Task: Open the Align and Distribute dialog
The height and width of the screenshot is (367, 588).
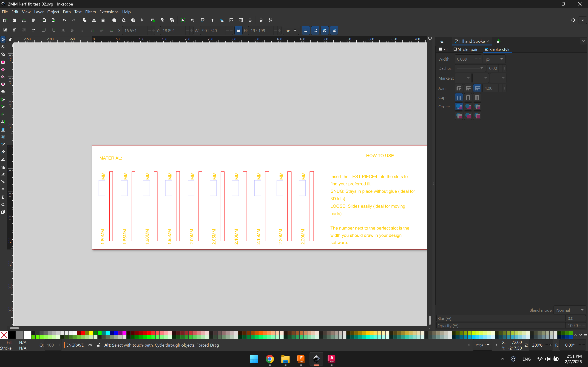Action: [250, 20]
